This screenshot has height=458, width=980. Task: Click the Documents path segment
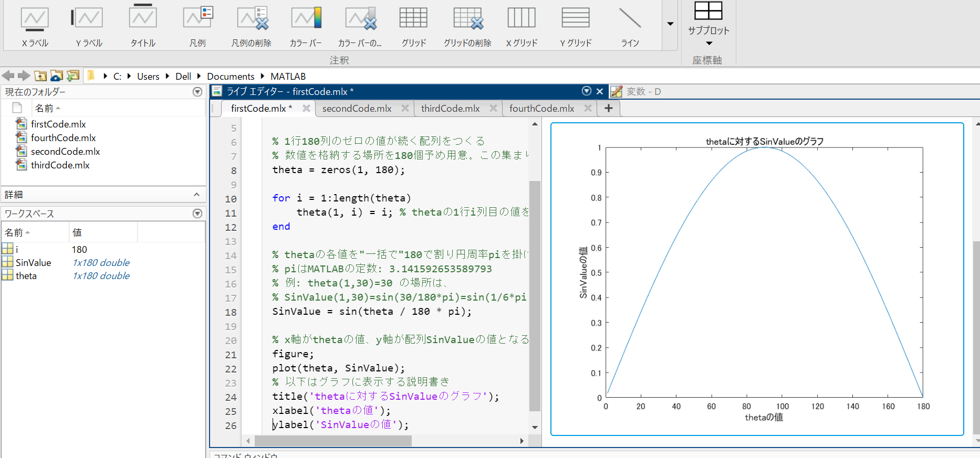[x=231, y=77]
